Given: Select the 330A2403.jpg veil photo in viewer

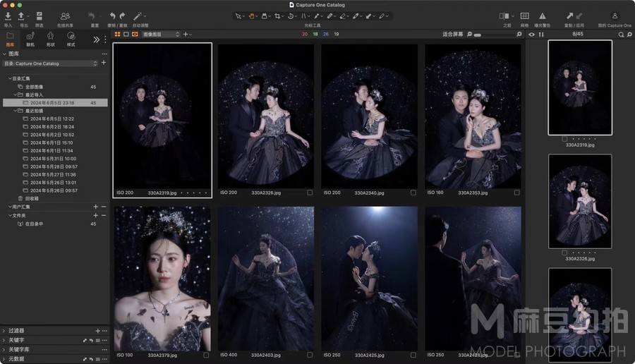Looking at the screenshot, I should point(266,279).
